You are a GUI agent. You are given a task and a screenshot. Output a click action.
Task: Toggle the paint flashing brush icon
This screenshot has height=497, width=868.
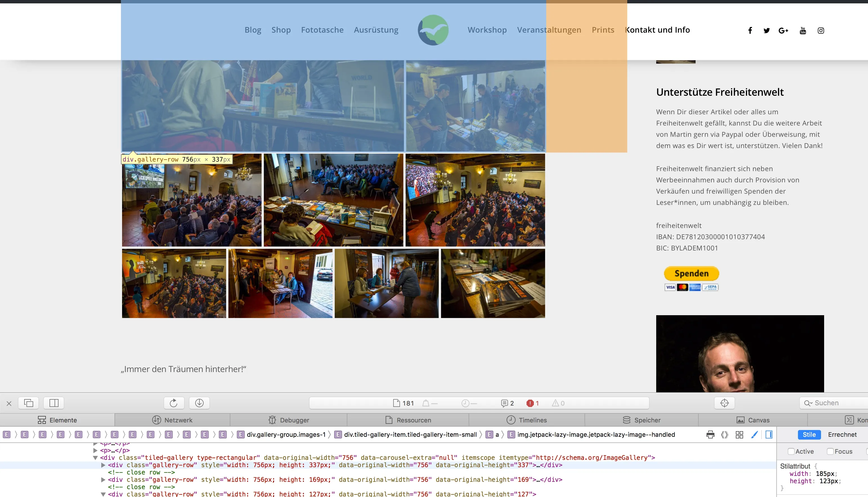point(754,435)
